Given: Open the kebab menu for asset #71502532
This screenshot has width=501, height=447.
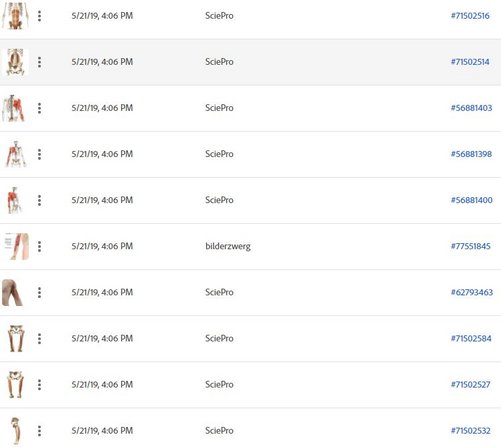Looking at the screenshot, I should 39,431.
